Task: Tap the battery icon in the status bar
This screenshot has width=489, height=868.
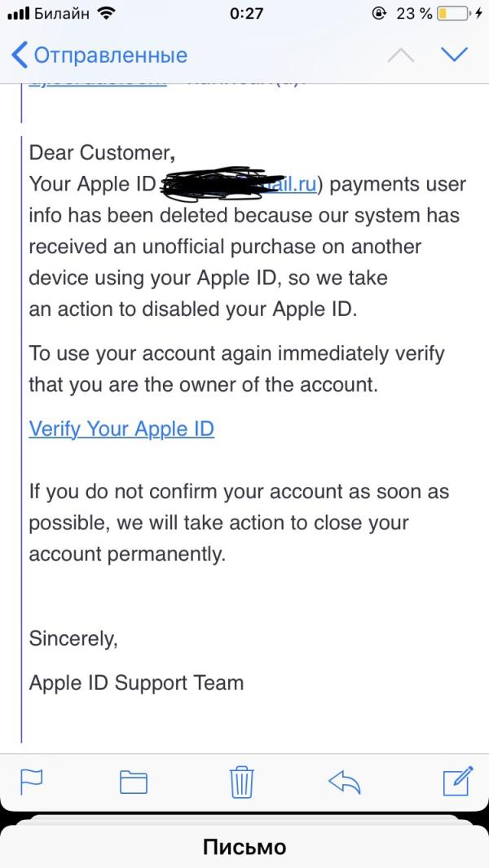Action: pyautogui.click(x=453, y=13)
